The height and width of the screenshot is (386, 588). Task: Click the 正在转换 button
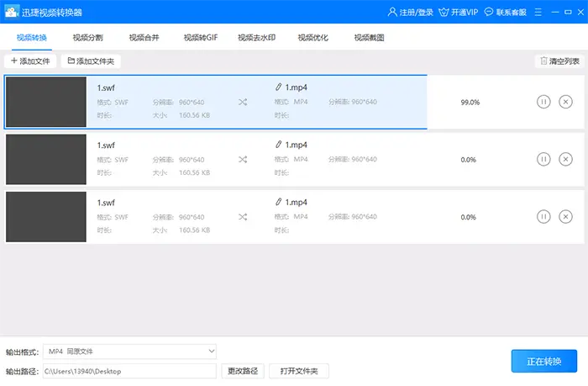pyautogui.click(x=544, y=362)
